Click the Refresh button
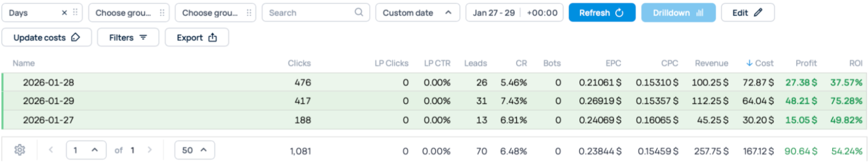This screenshot has width=868, height=165. point(602,13)
